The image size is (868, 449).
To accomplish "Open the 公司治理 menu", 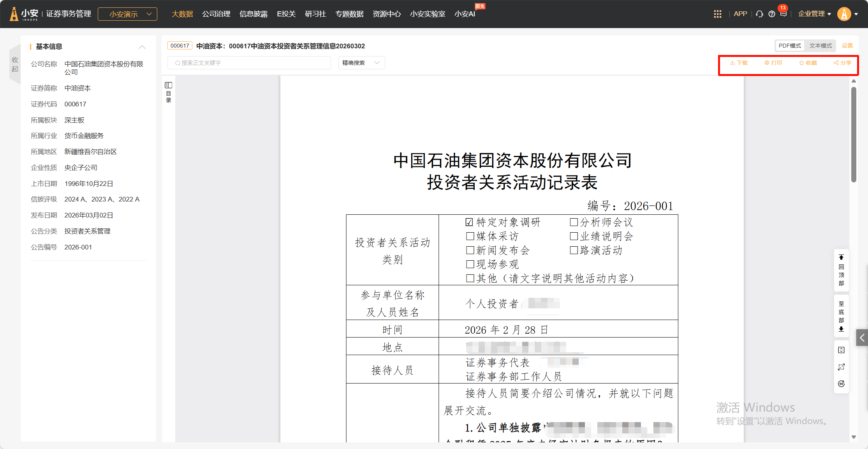I will point(216,14).
